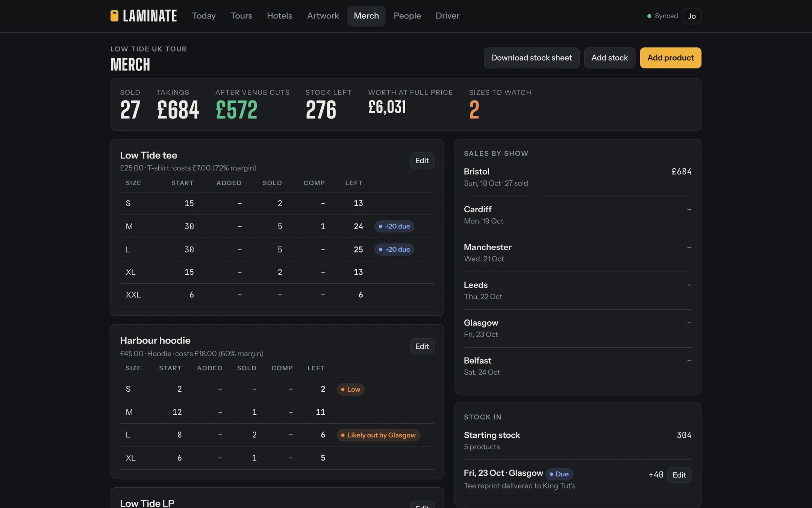812x508 pixels.
Task: Click the Low badge on hoodie size S
Action: click(x=350, y=389)
